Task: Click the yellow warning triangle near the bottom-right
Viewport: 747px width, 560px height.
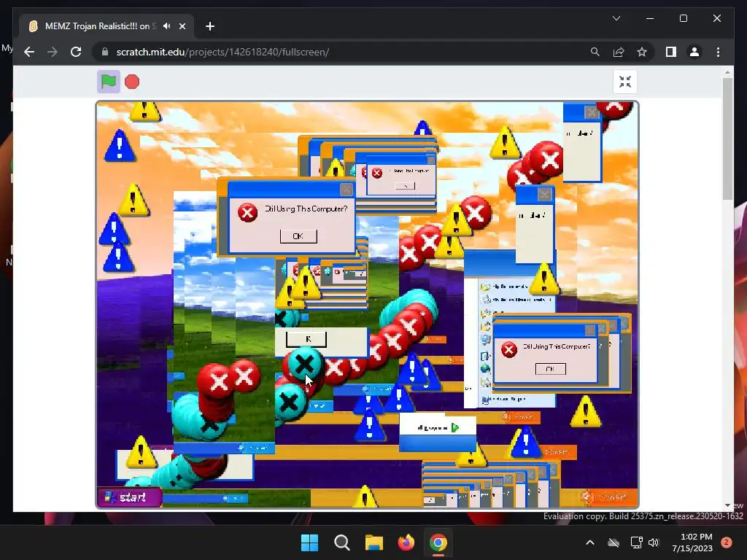Action: click(x=586, y=413)
